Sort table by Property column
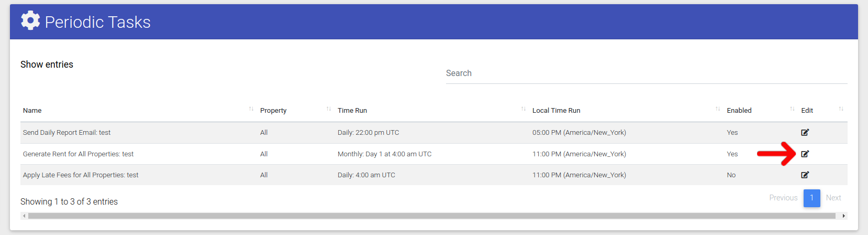The width and height of the screenshot is (868, 235). 273,110
